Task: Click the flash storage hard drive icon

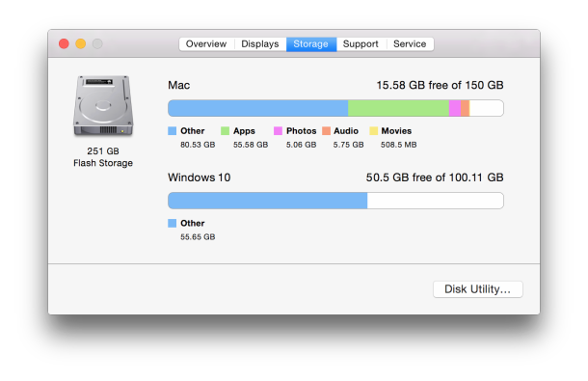Action: (103, 105)
